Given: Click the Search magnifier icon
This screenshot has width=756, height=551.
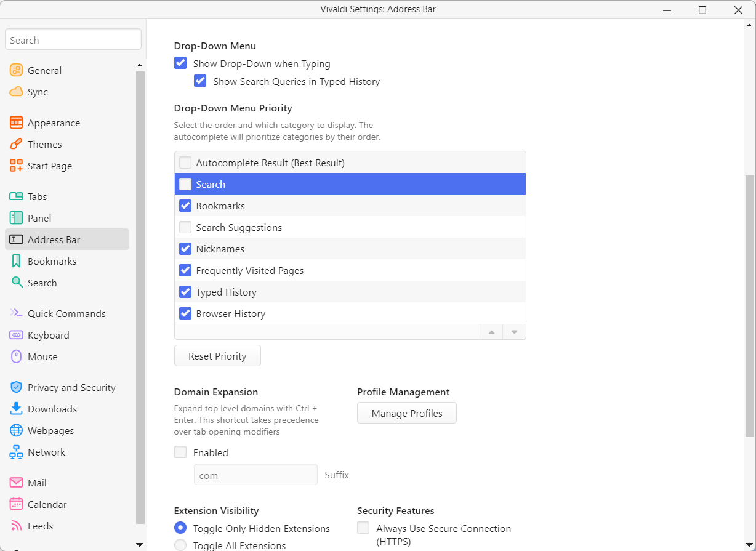Looking at the screenshot, I should coord(17,283).
